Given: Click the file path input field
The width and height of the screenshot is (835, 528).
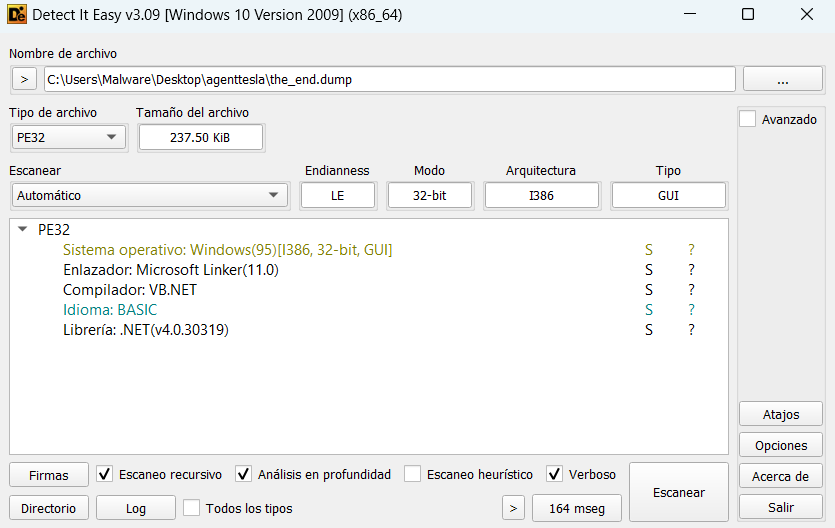Looking at the screenshot, I should 389,79.
